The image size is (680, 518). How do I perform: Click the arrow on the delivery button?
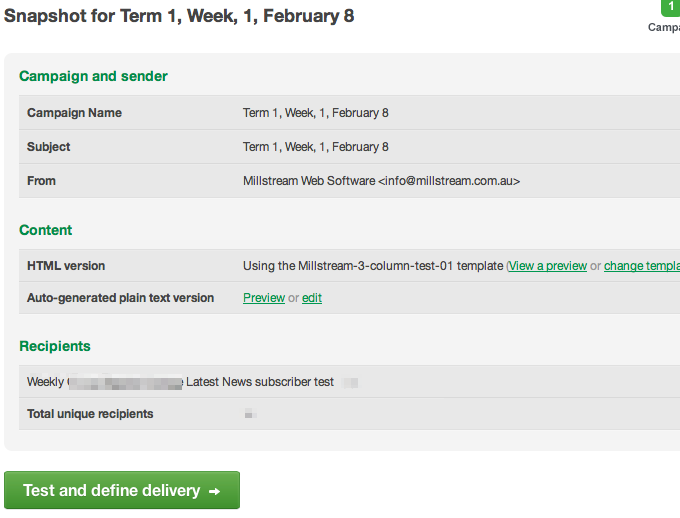(214, 491)
